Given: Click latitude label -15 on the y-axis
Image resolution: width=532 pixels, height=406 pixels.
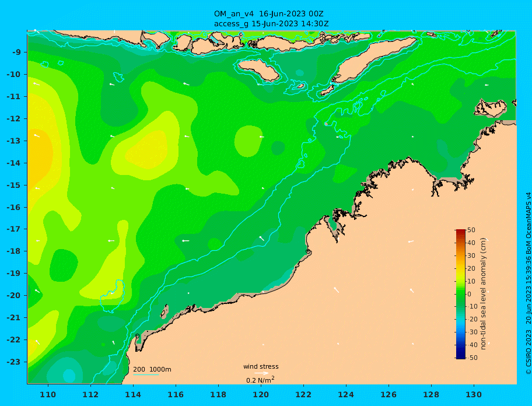Looking at the screenshot, I should click(14, 185).
